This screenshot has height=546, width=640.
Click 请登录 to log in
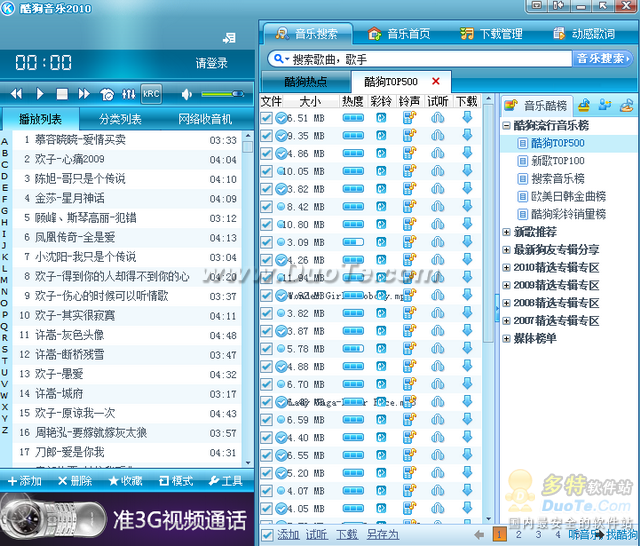tap(211, 63)
